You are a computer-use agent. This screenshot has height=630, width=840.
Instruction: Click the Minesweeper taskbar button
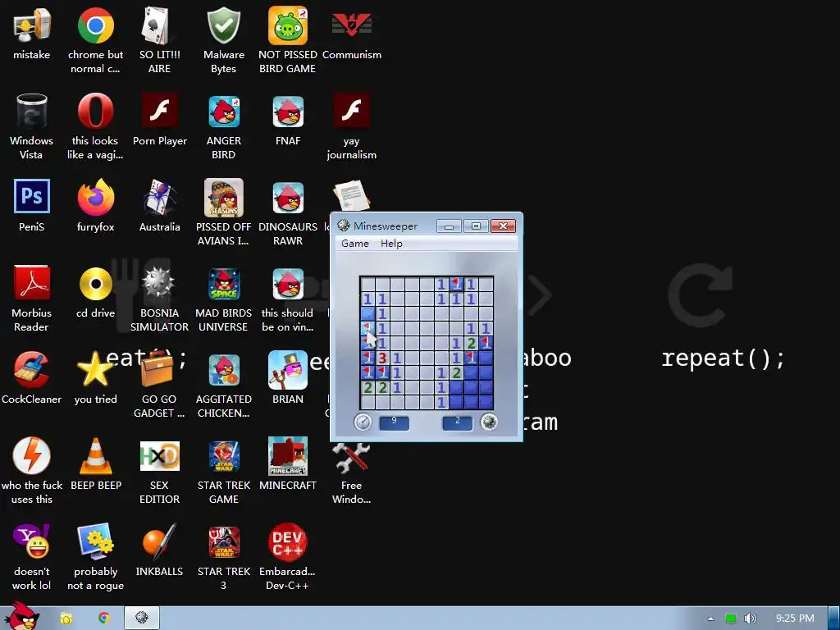coord(142,619)
